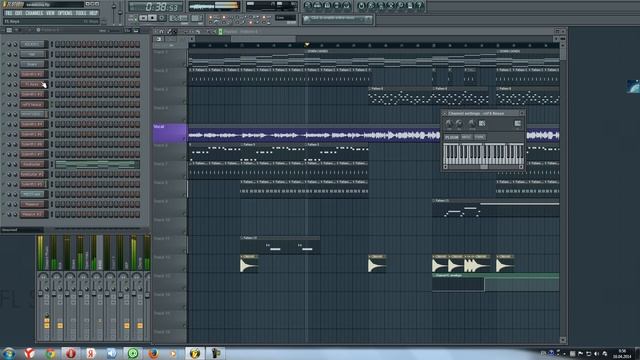
Task: Switch to the MISC tab in Channel settings
Action: (x=467, y=137)
